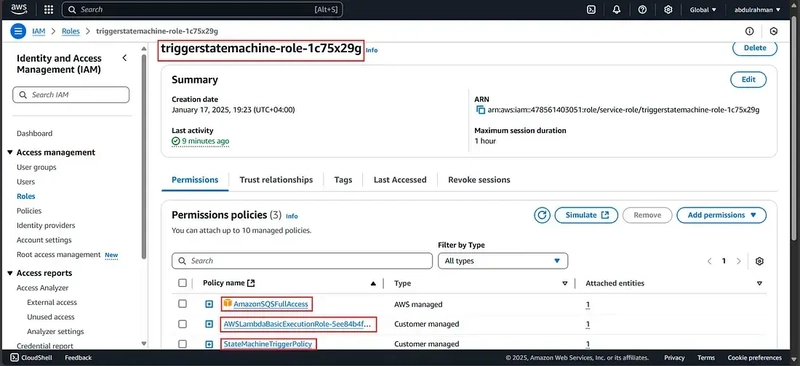Image resolution: width=800 pixels, height=366 pixels.
Task: Open the settings gear in the top bar
Action: (x=668, y=9)
